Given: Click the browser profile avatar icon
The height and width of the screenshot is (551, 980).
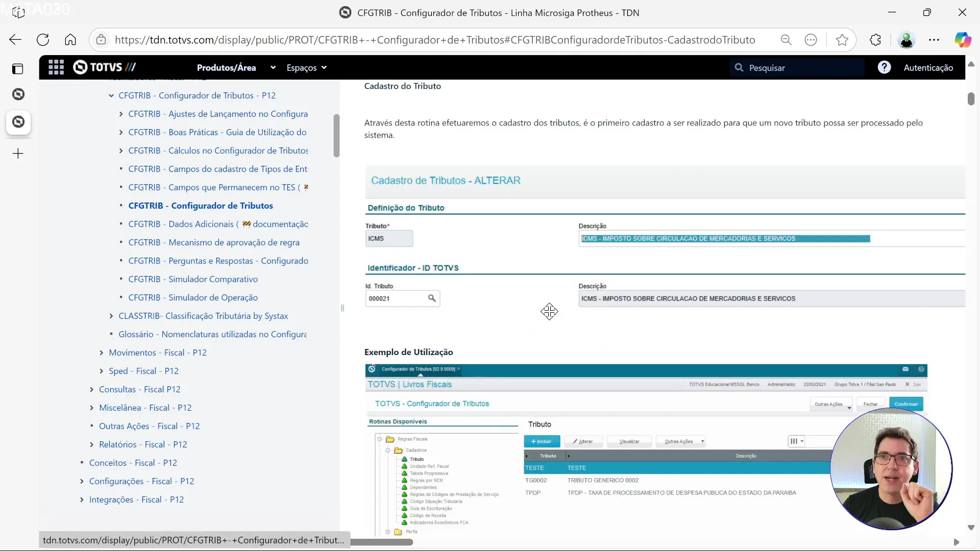Looking at the screenshot, I should pyautogui.click(x=906, y=40).
